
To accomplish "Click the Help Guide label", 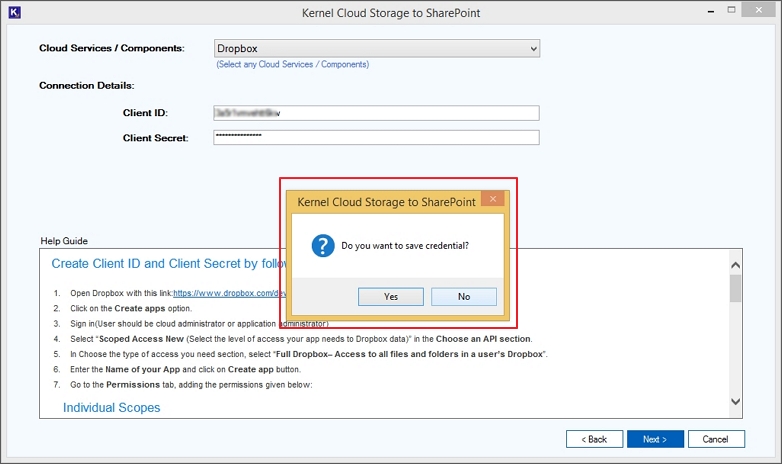I will pos(64,241).
